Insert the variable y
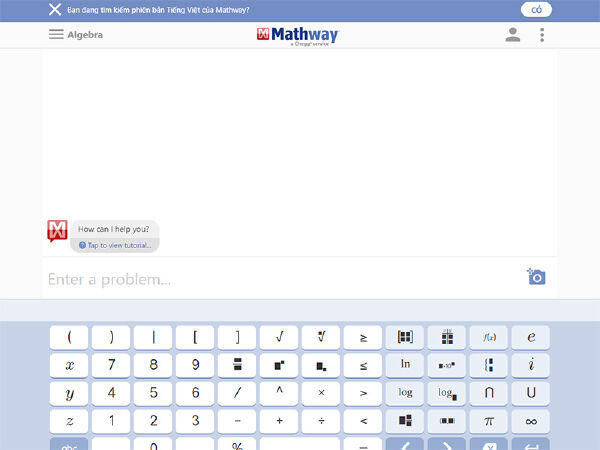 69,393
